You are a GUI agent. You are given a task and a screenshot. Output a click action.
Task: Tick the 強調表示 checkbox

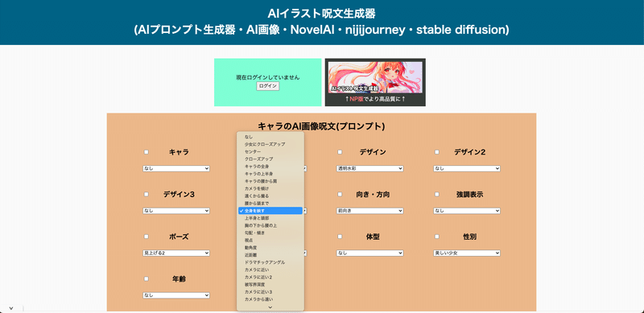click(436, 194)
